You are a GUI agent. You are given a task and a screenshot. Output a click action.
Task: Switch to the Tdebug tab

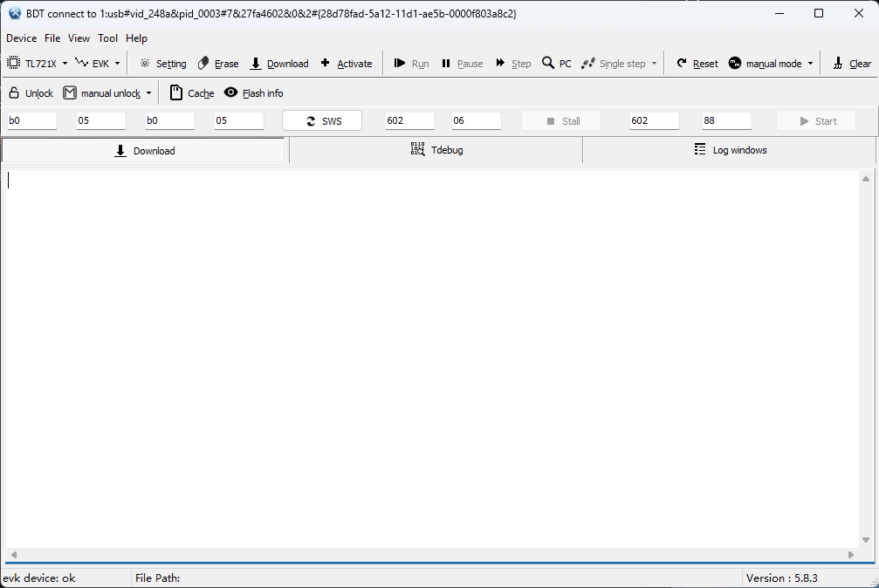point(436,150)
